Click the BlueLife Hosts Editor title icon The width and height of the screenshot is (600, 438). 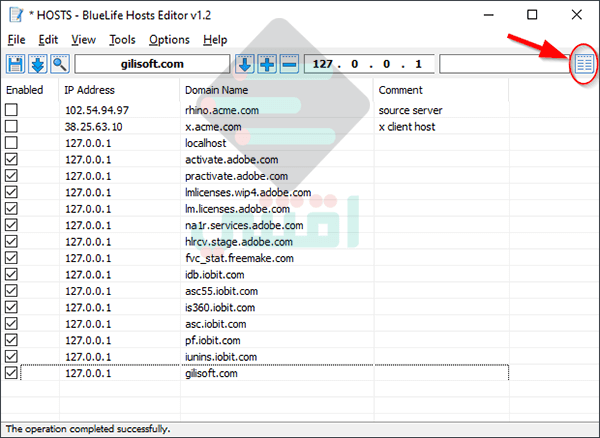16,15
